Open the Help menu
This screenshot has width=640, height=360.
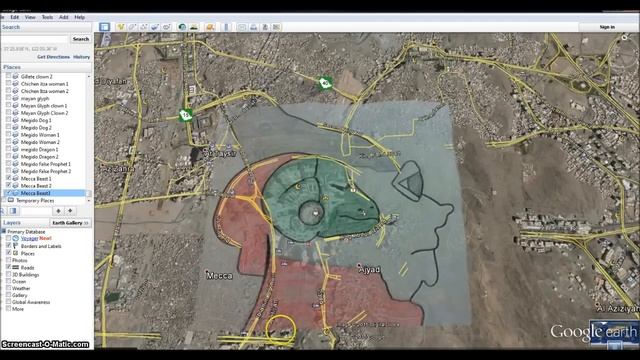click(x=80, y=17)
